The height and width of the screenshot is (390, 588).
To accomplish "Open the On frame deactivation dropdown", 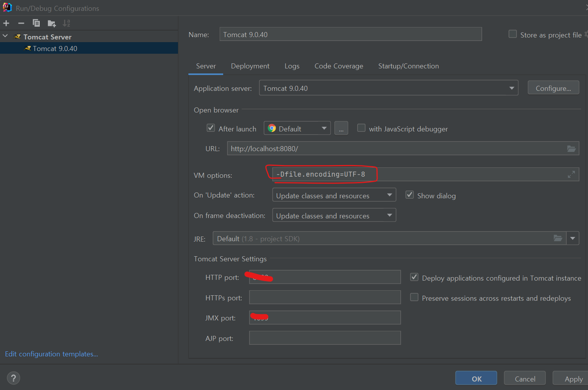I will [x=334, y=215].
